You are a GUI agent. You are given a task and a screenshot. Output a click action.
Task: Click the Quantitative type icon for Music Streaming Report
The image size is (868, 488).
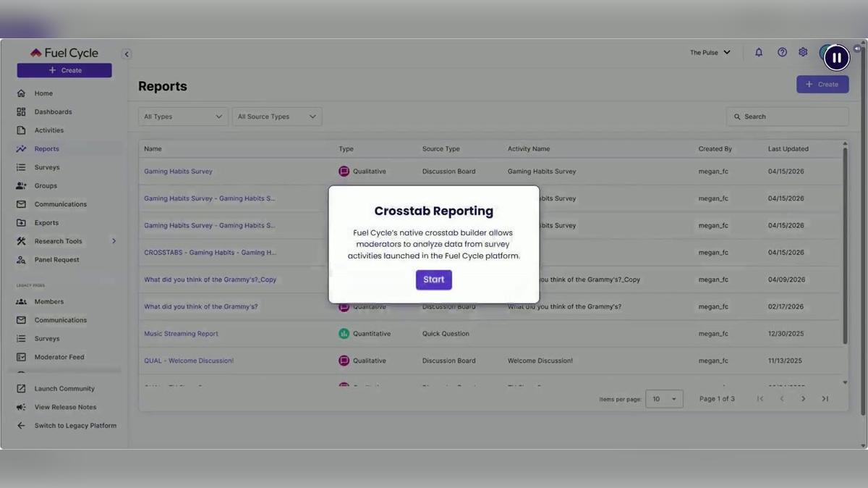tap(344, 334)
